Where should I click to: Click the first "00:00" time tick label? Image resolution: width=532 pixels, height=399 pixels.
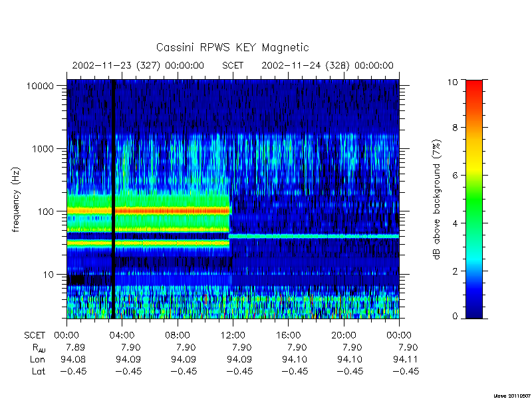[66, 336]
